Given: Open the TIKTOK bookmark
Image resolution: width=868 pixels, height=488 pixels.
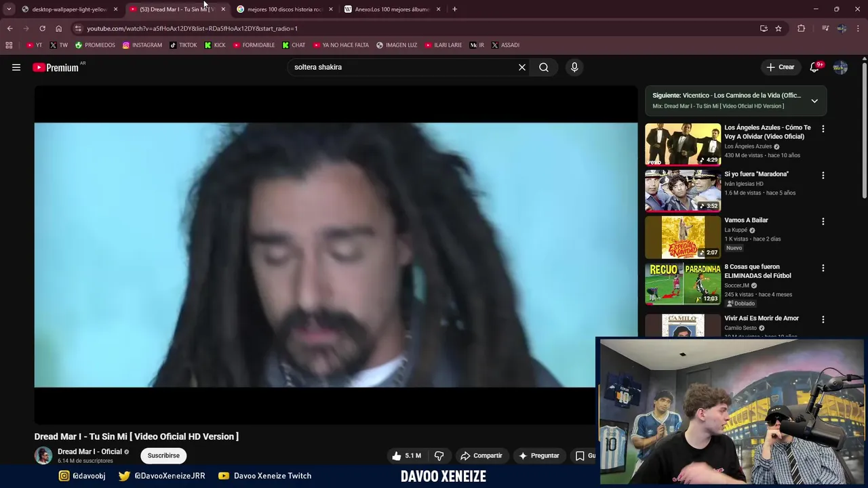Looking at the screenshot, I should tap(183, 45).
